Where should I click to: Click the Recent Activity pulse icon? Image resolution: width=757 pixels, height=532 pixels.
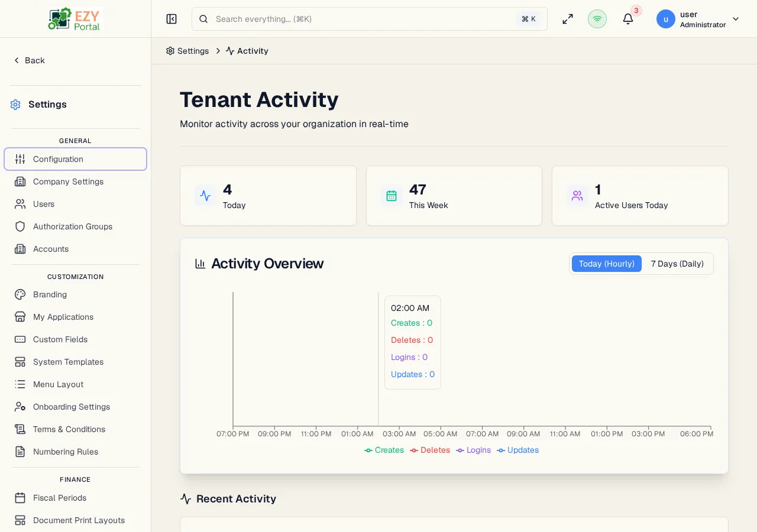186,499
